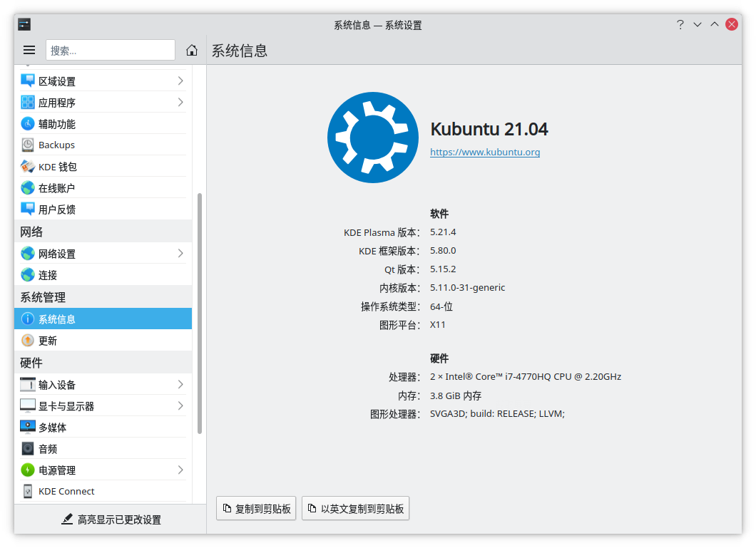Click the 64-位 OS type value

coord(441,306)
